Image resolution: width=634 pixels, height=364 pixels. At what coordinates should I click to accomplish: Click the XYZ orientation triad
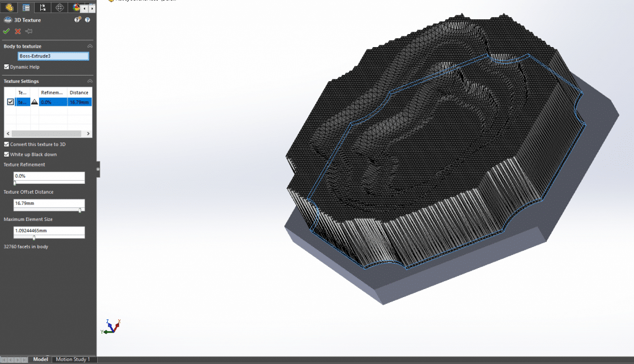click(x=111, y=326)
